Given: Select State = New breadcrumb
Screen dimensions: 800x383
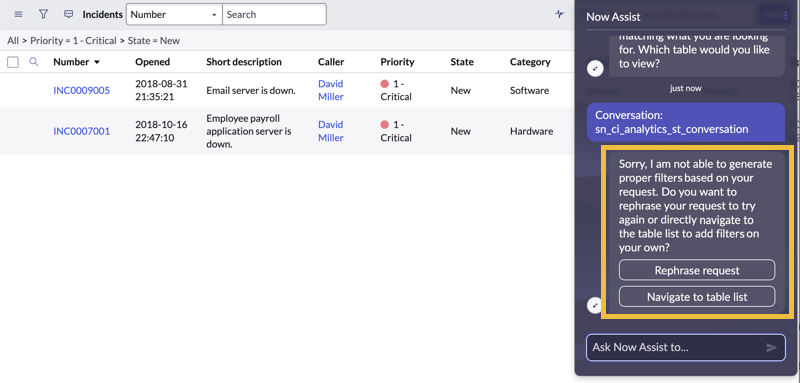Looking at the screenshot, I should (x=154, y=41).
